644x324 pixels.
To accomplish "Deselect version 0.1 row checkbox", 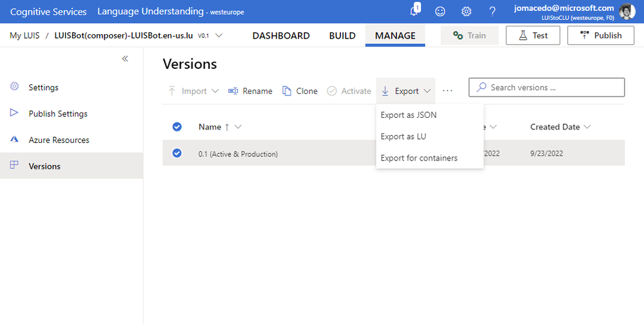I will coord(177,153).
